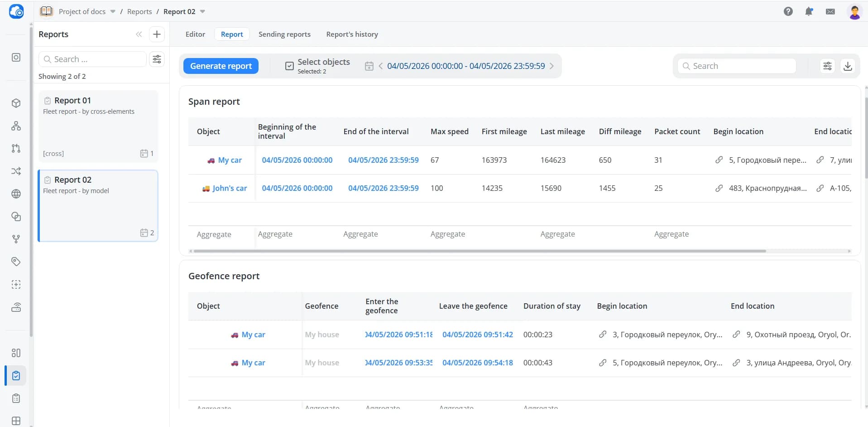Screen dimensions: 868x427
Task: Collapse the Reports side panel
Action: coord(139,34)
